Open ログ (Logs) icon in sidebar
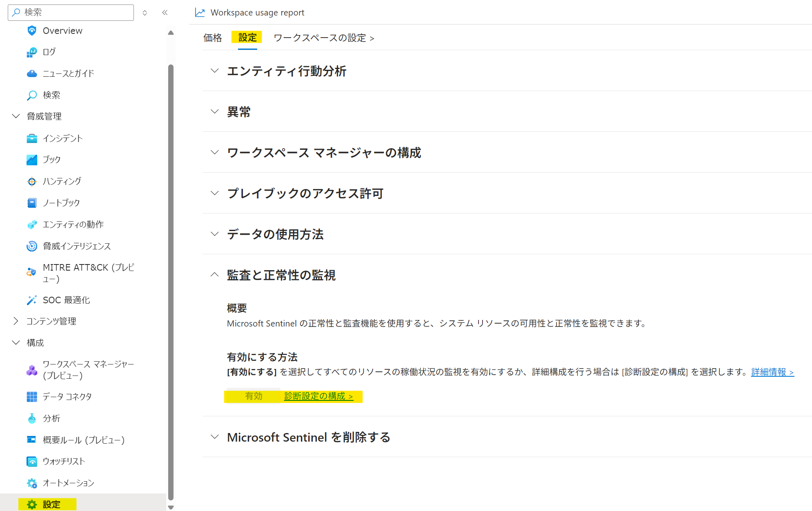 [x=32, y=52]
